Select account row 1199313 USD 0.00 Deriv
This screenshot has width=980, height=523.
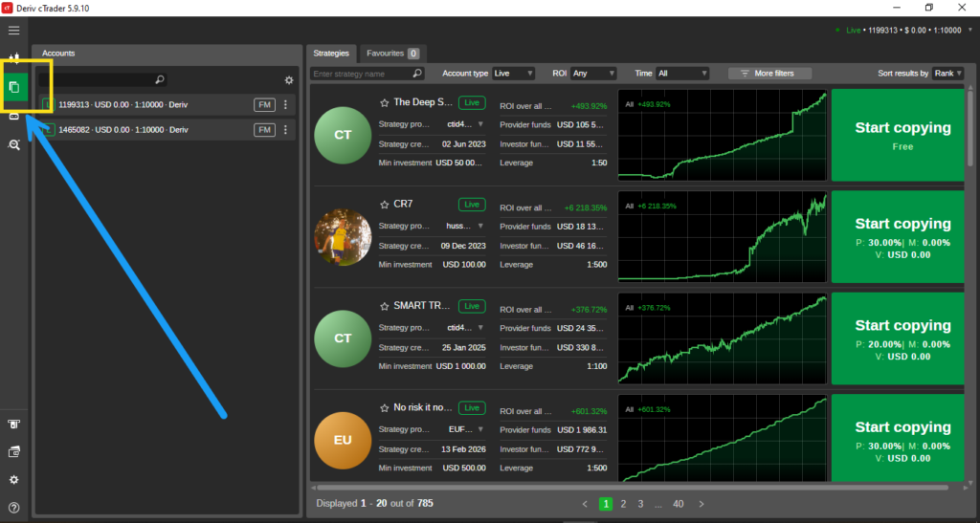[167, 105]
